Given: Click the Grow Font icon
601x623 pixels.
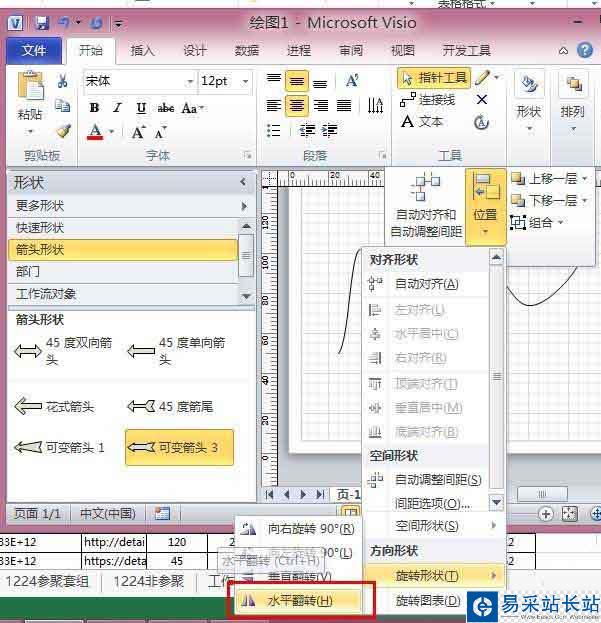Looking at the screenshot, I should coord(138,132).
